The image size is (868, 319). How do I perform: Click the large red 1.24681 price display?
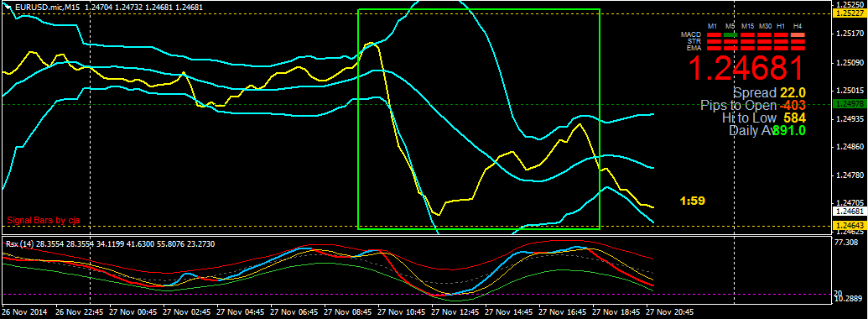click(745, 69)
